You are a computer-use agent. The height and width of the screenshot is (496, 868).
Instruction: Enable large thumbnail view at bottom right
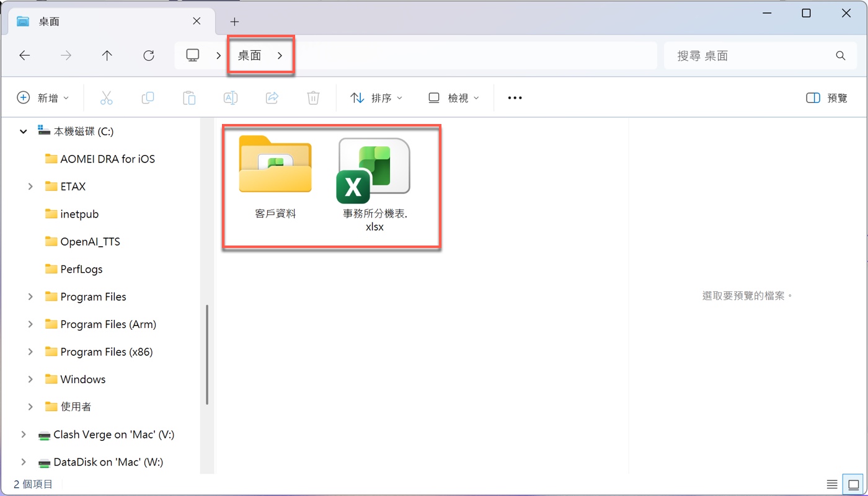(x=853, y=484)
